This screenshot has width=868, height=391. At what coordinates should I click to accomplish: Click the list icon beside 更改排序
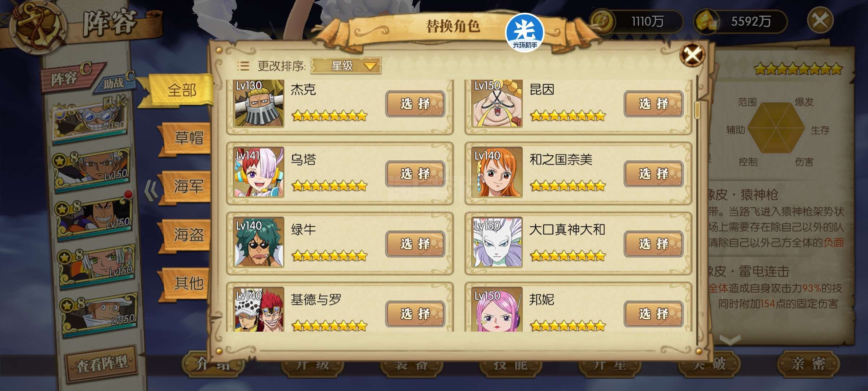(x=243, y=66)
